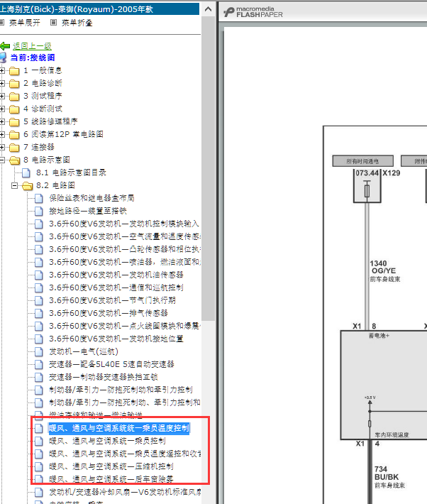Screen dimensions: 427x504
Task: Click open folder icon of 8 电路示意图
Action: coord(14,160)
